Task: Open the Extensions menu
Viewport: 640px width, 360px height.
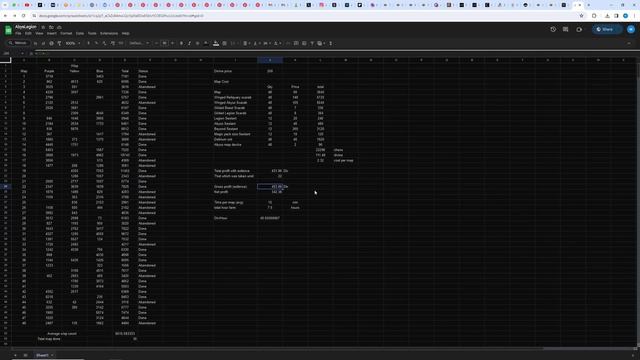Action: tap(109, 33)
